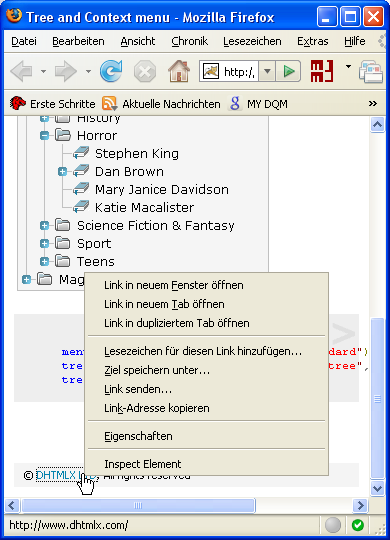
Task: Click the Stop loading icon
Action: (145, 72)
